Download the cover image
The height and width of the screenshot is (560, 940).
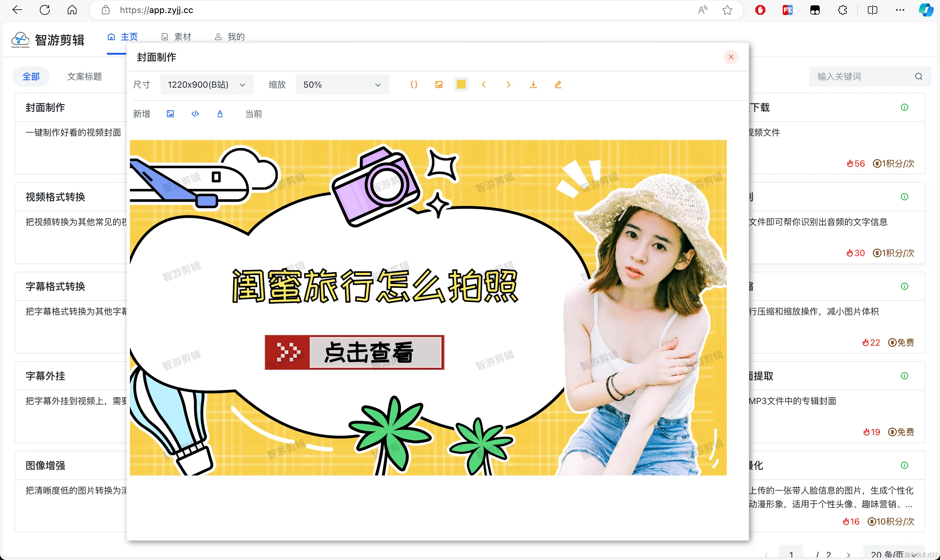(533, 85)
